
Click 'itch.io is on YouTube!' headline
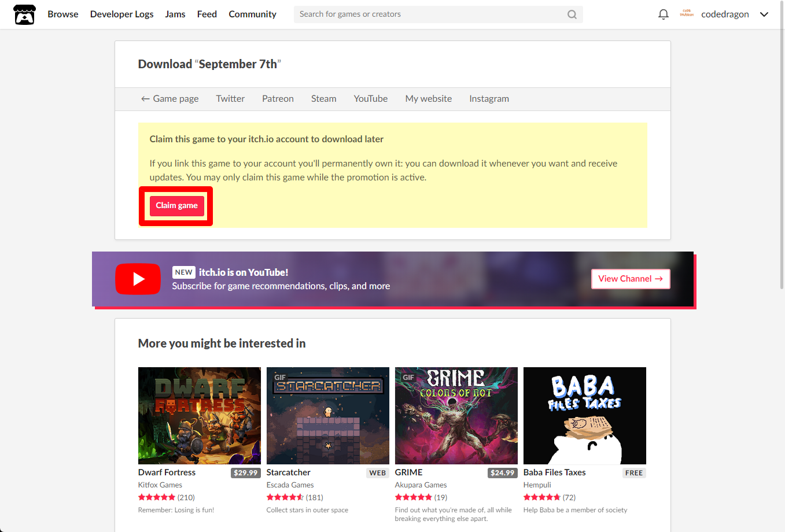[x=244, y=272]
